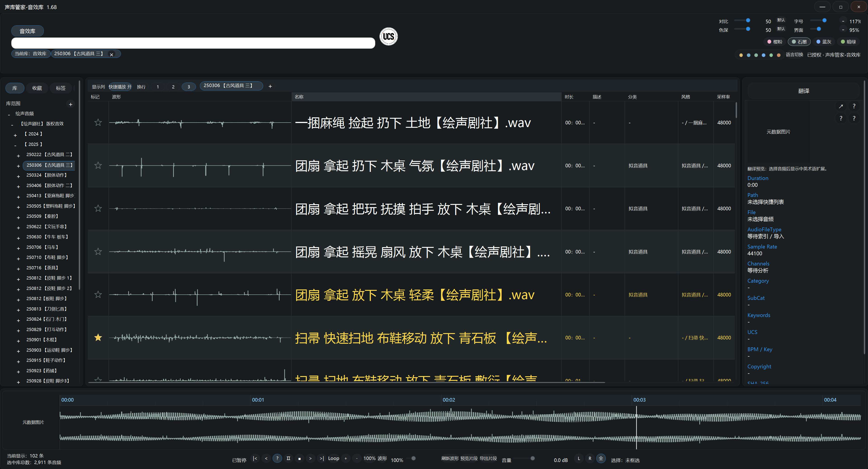Unstar the 扫帚 快速扫地 布鞋移动 row
This screenshot has width=868, height=469.
[x=98, y=338]
